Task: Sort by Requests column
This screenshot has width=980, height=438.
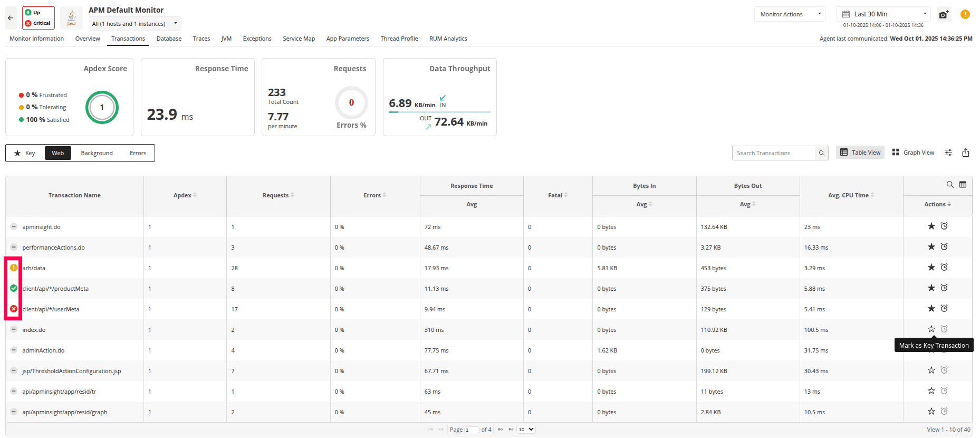Action: 278,195
